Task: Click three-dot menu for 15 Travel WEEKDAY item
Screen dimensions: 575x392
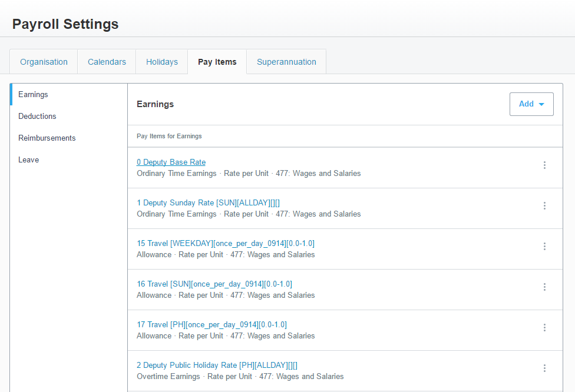Action: [x=544, y=247]
